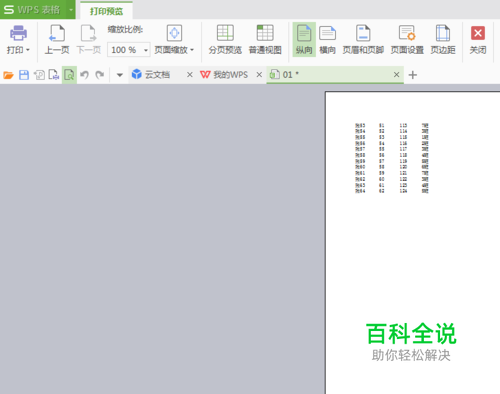The height and width of the screenshot is (394, 500).
Task: Switch to the 云文档 tab
Action: [156, 75]
